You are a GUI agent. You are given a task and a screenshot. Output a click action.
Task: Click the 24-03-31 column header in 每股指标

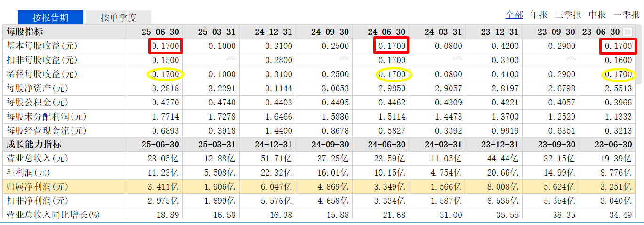coord(443,32)
